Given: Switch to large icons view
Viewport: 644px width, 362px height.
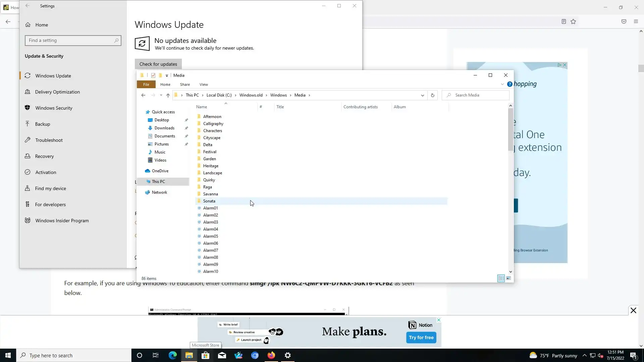Looking at the screenshot, I should 508,278.
